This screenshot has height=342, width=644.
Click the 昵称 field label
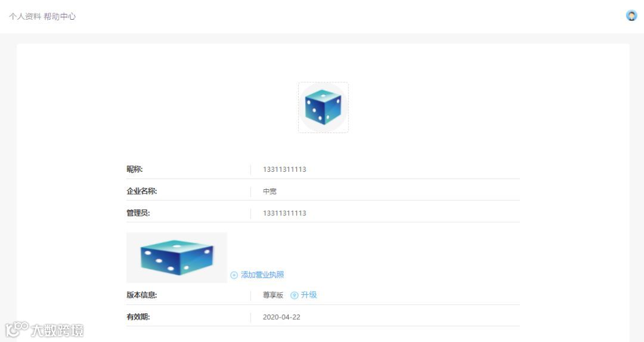pos(134,170)
